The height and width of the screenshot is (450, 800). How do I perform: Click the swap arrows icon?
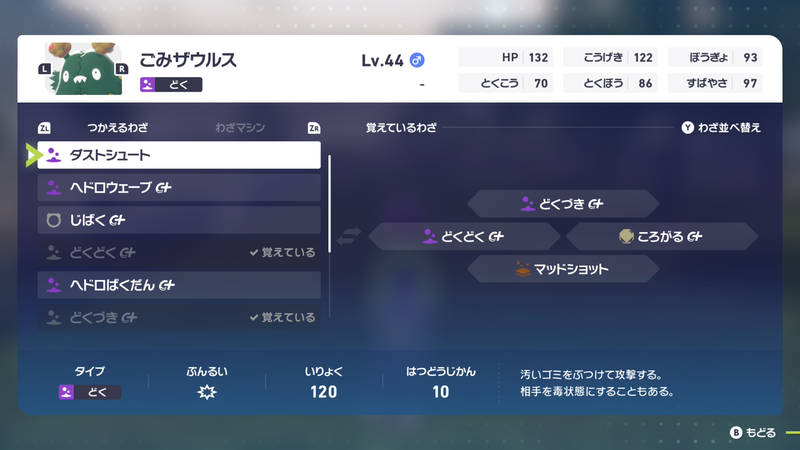point(349,236)
